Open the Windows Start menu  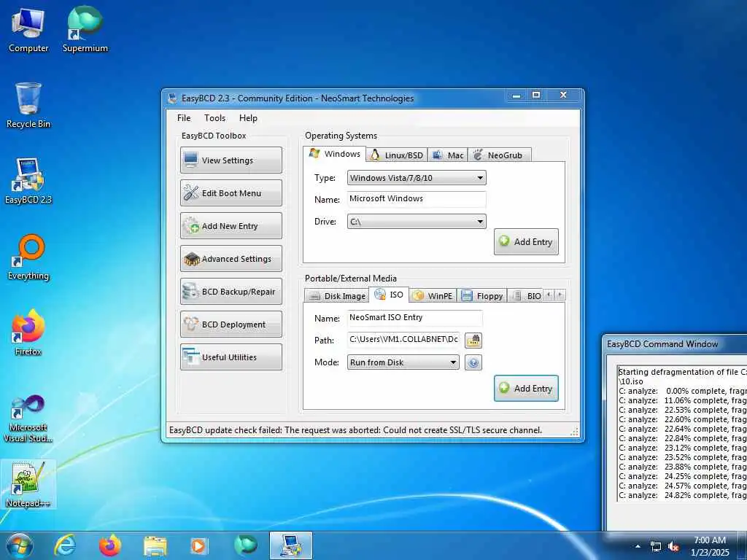(x=19, y=545)
